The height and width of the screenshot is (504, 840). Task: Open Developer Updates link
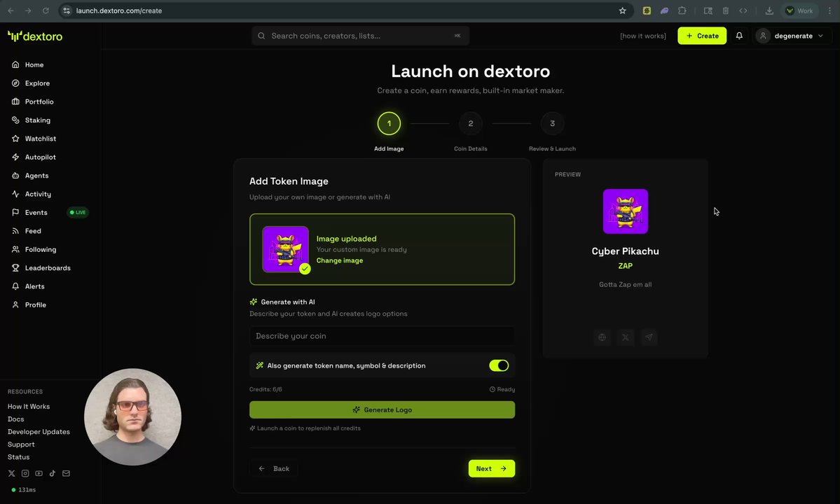pos(39,432)
